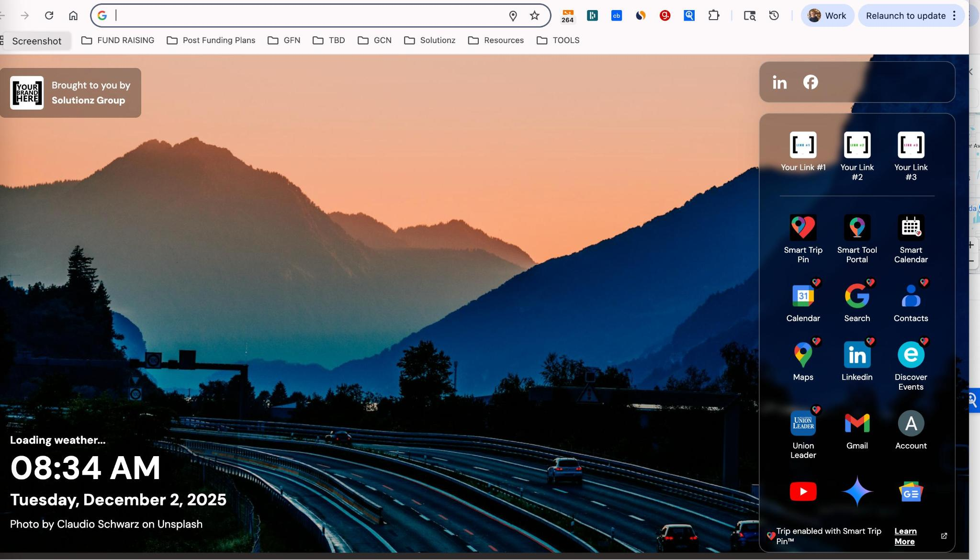Open the Union Leader shortcut
This screenshot has height=560, width=980.
[803, 423]
